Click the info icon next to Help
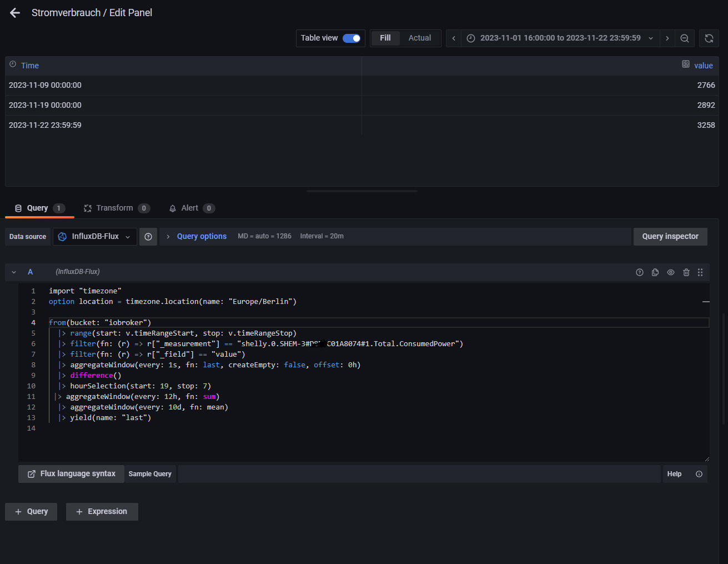The height and width of the screenshot is (564, 728). pos(699,474)
